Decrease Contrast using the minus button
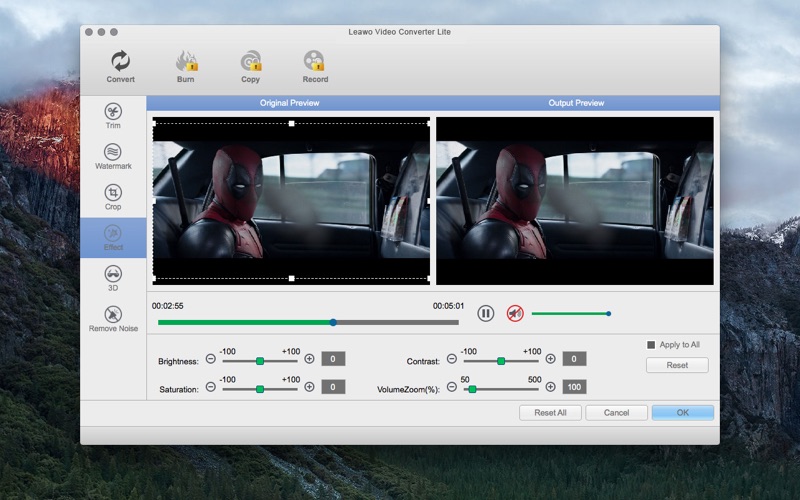The width and height of the screenshot is (800, 500). [452, 359]
